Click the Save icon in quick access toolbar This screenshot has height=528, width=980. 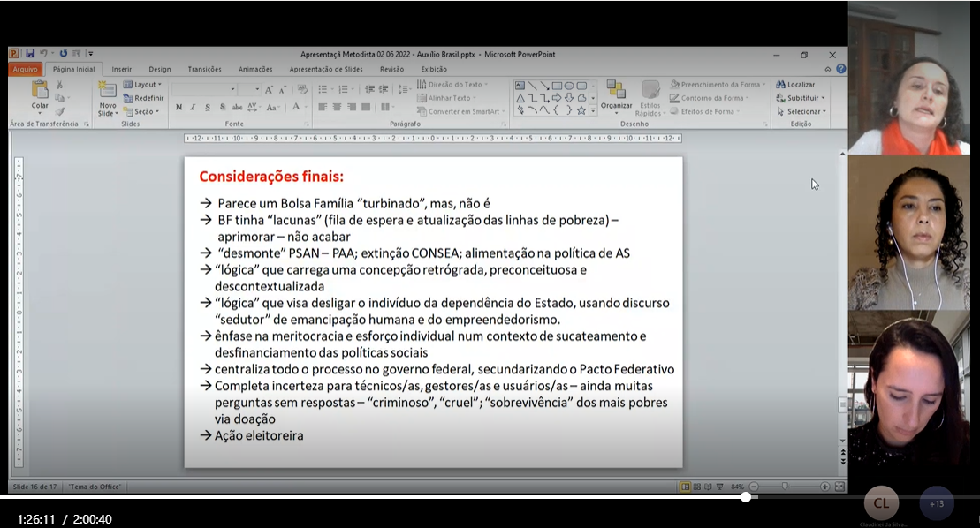[30, 54]
